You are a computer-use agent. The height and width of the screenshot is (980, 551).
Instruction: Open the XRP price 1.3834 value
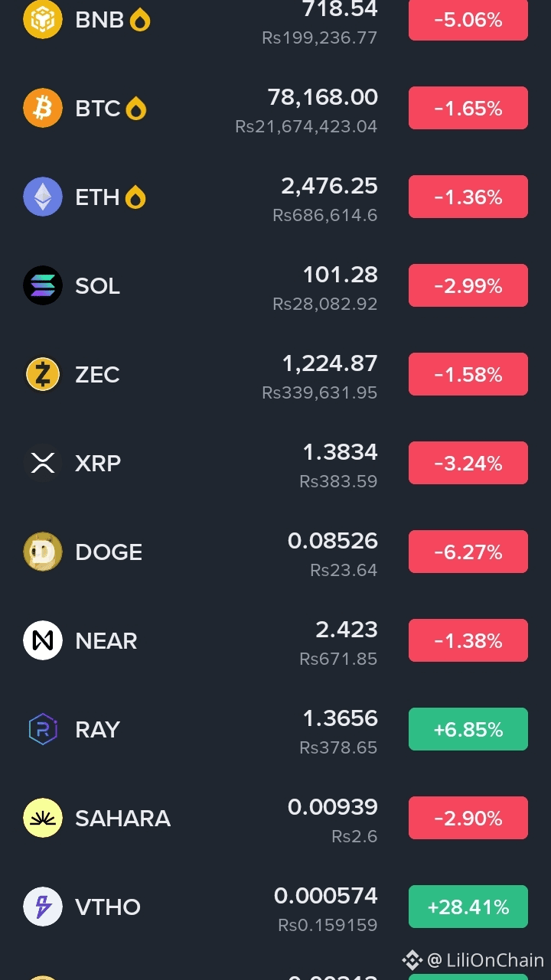point(341,452)
